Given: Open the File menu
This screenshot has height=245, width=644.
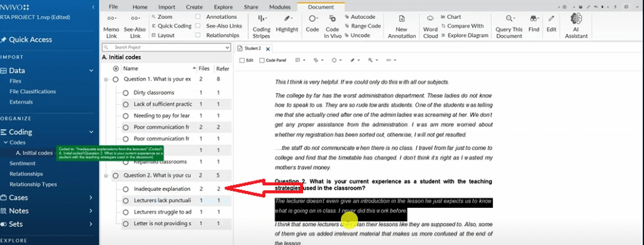Looking at the screenshot, I should (x=113, y=7).
